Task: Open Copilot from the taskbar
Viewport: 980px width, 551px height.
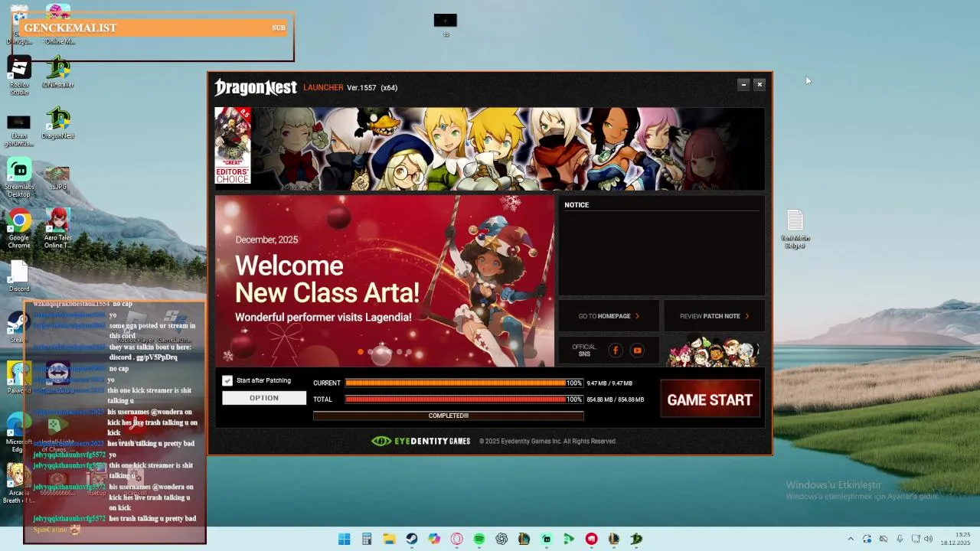Action: pos(434,539)
